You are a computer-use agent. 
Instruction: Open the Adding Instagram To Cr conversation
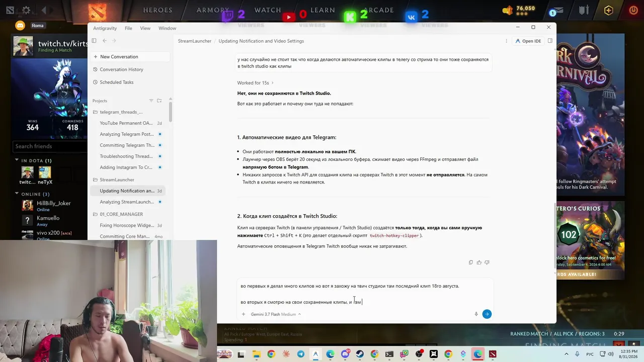(x=128, y=167)
